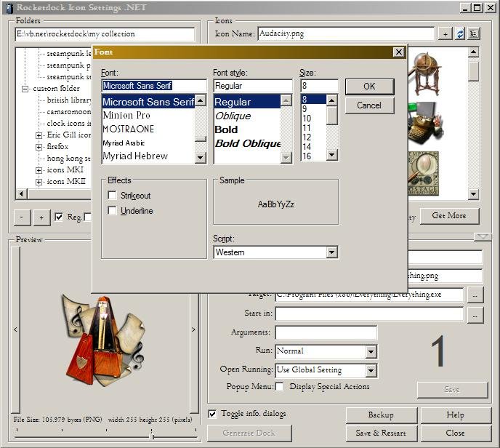
Task: Uncheck the Reg checkbox
Action: coord(59,217)
